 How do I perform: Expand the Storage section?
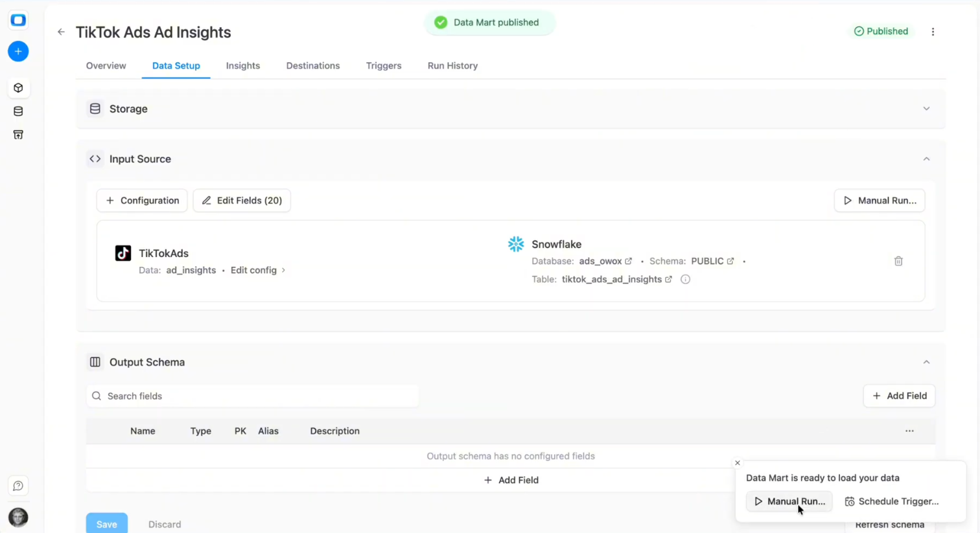pyautogui.click(x=926, y=109)
